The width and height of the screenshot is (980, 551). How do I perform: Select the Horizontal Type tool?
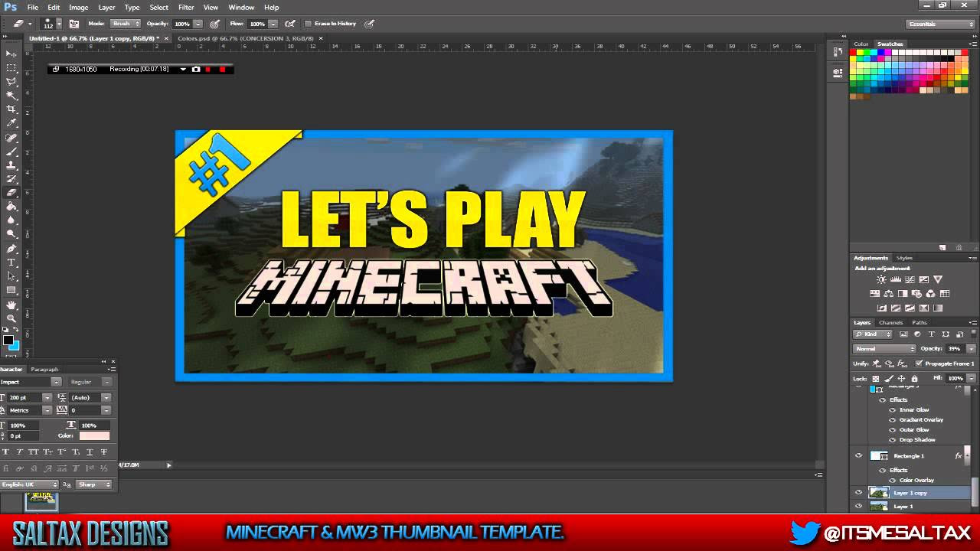tap(11, 262)
